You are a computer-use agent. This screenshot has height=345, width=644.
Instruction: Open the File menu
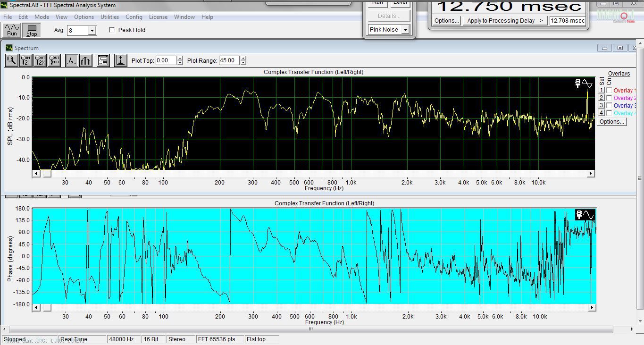tap(8, 17)
